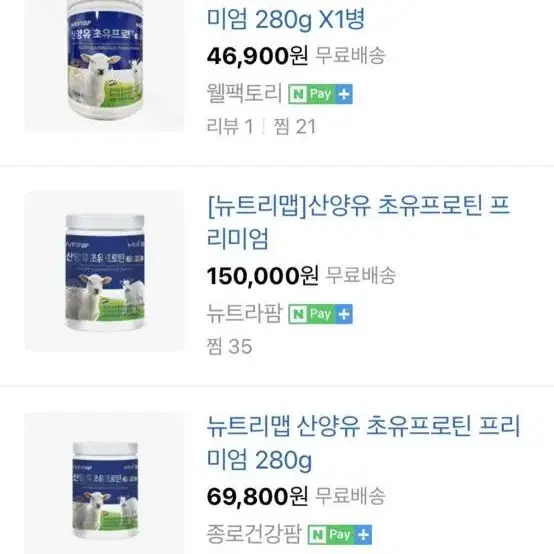Visit the 웰팩토리 seller store

click(x=244, y=94)
